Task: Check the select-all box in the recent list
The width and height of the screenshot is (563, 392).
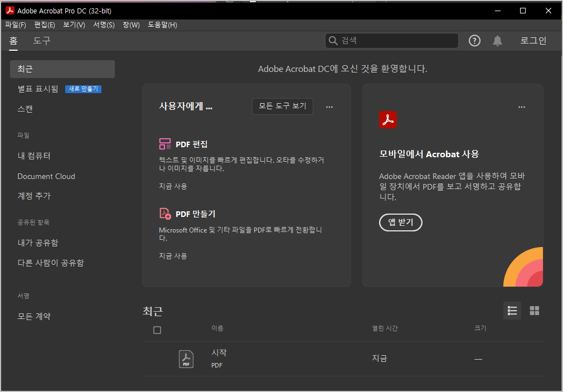Action: (x=157, y=330)
